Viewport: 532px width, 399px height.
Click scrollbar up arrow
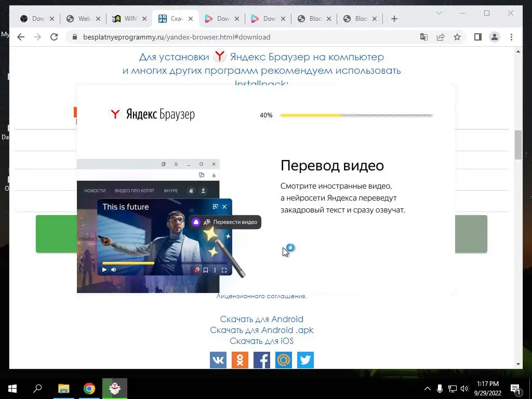(x=518, y=51)
